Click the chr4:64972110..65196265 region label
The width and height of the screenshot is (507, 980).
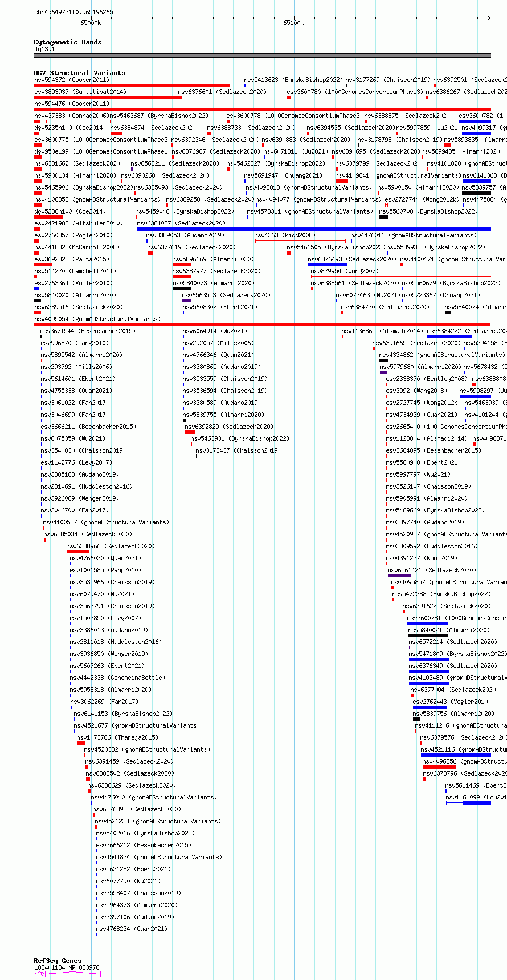(x=73, y=12)
